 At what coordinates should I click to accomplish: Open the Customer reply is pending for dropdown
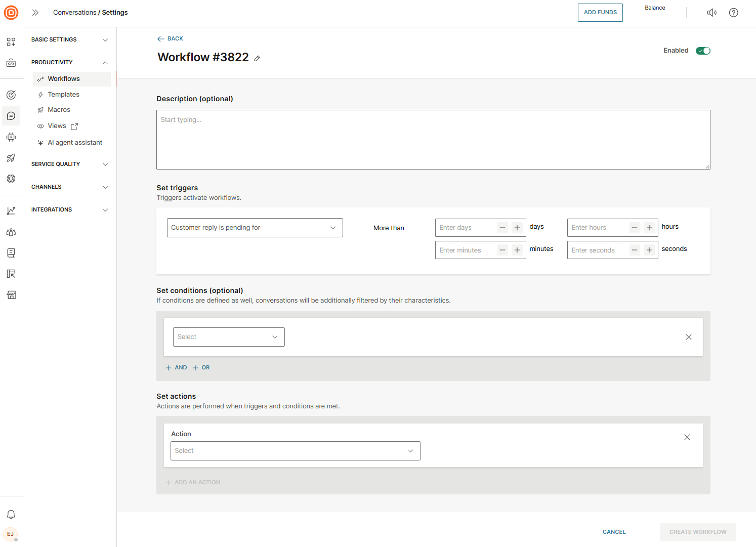255,228
